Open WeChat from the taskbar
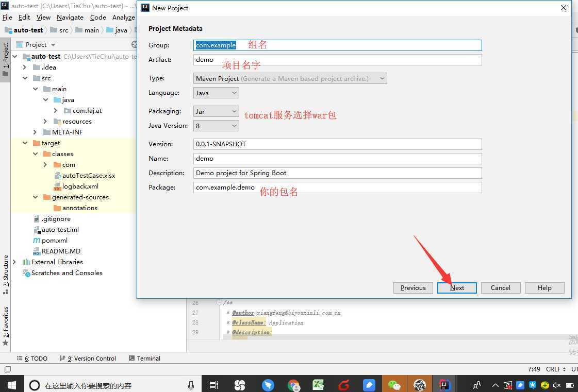 394,385
